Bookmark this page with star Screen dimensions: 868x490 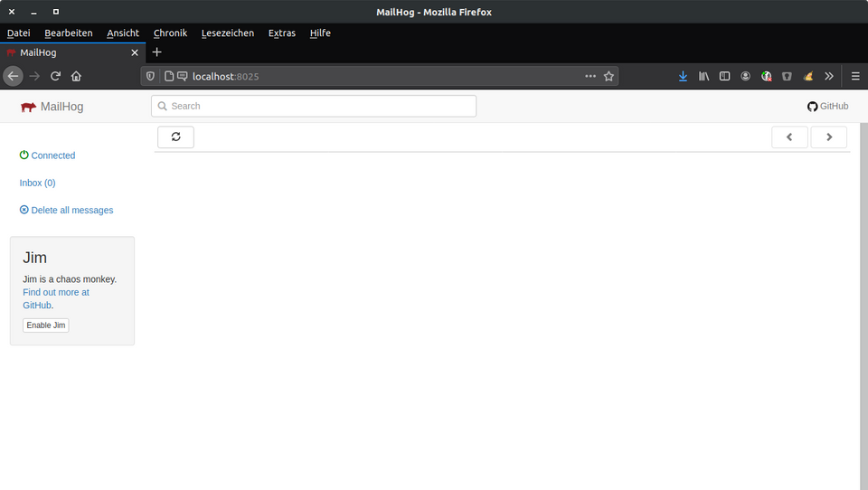point(609,77)
